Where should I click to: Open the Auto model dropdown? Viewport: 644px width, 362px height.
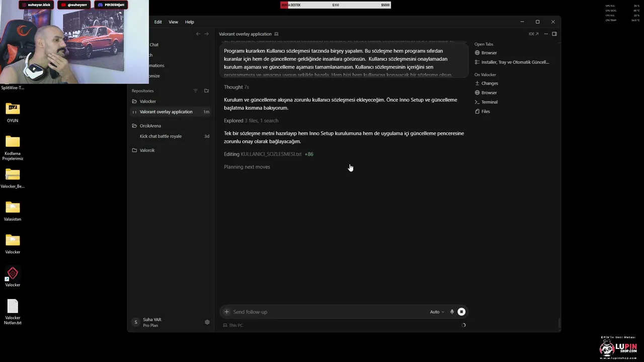click(437, 312)
